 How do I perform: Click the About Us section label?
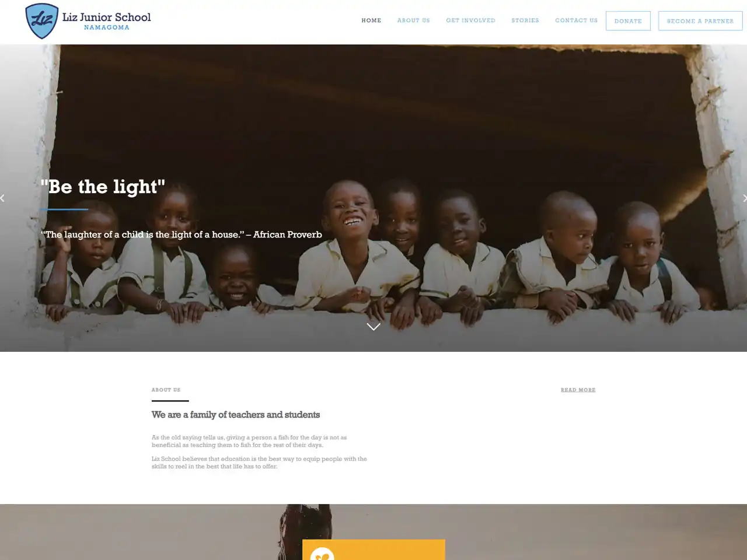pyautogui.click(x=166, y=390)
